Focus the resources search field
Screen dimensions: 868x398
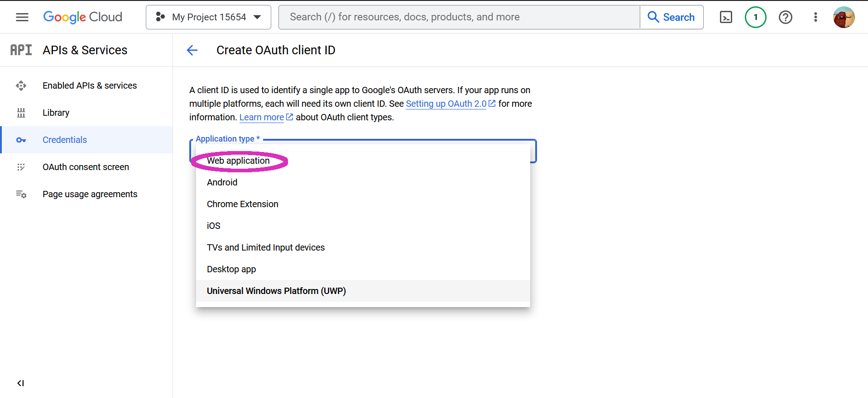tap(459, 17)
